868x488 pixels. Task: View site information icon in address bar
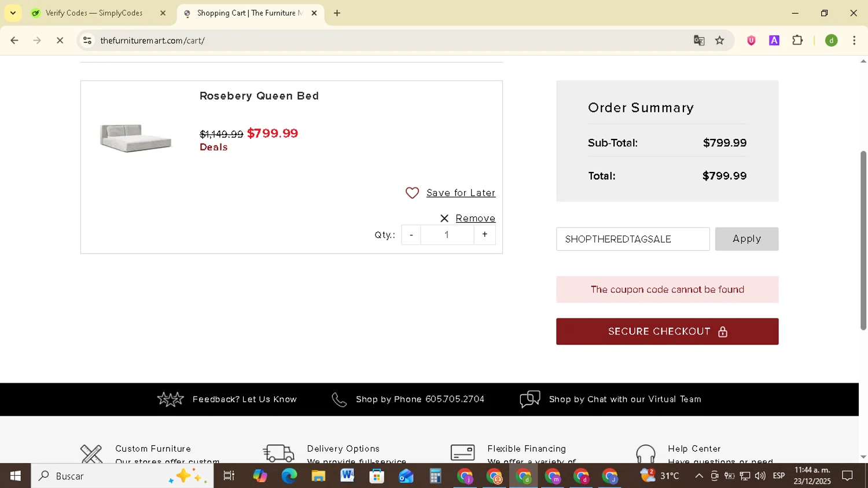87,41
